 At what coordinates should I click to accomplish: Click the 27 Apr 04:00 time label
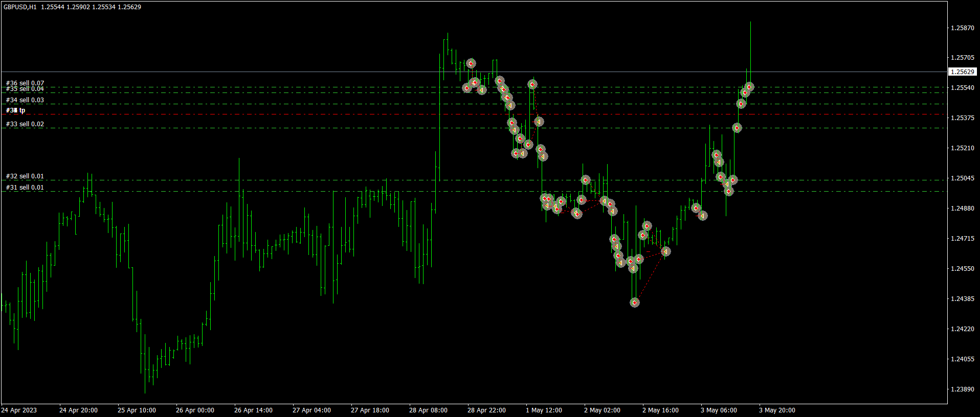(311, 410)
